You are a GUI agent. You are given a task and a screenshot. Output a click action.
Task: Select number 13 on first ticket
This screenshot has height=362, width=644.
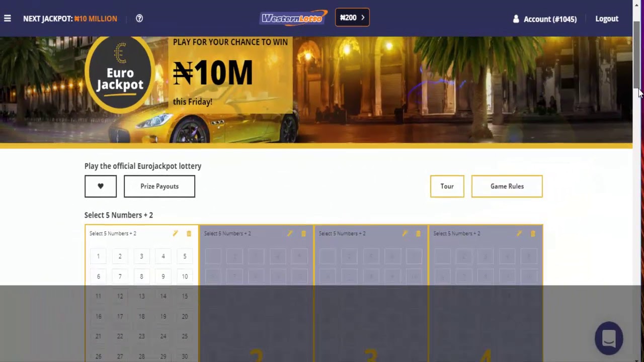click(x=141, y=296)
